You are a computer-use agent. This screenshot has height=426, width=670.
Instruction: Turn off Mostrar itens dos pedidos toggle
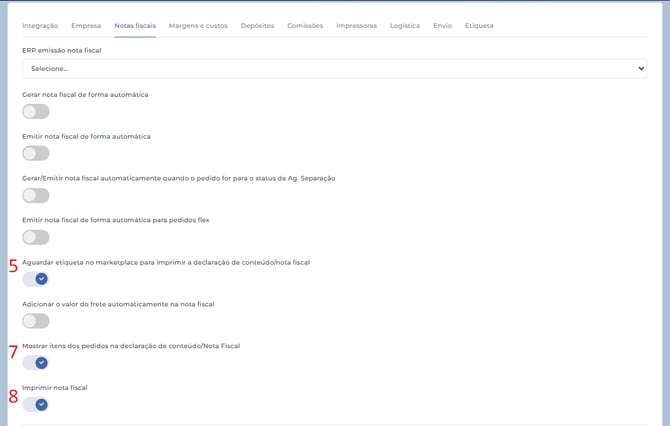[36, 363]
